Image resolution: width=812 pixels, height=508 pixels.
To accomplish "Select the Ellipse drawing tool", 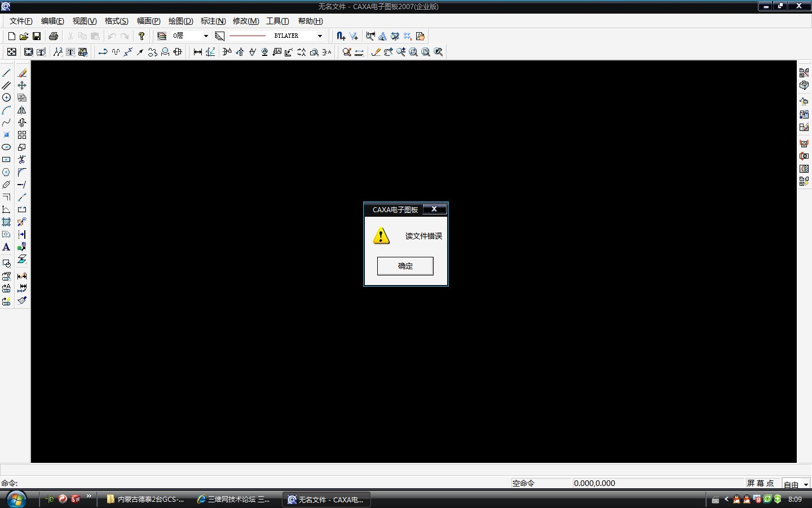I will click(x=7, y=148).
